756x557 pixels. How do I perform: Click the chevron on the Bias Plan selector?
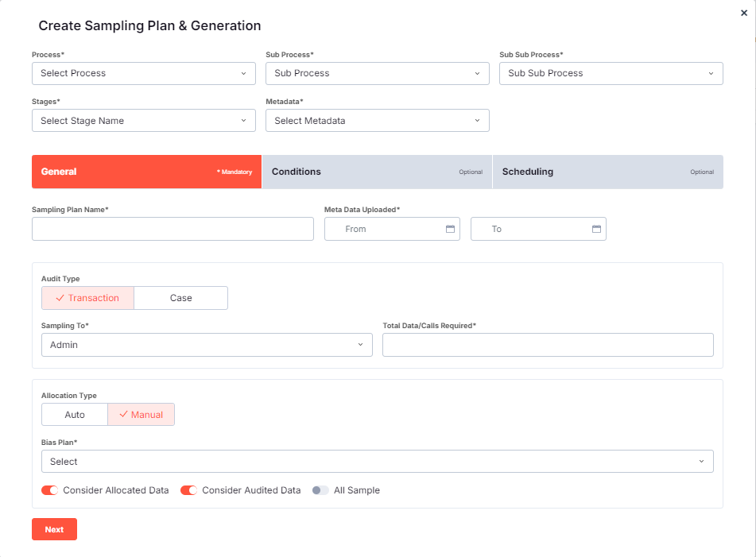click(x=702, y=461)
